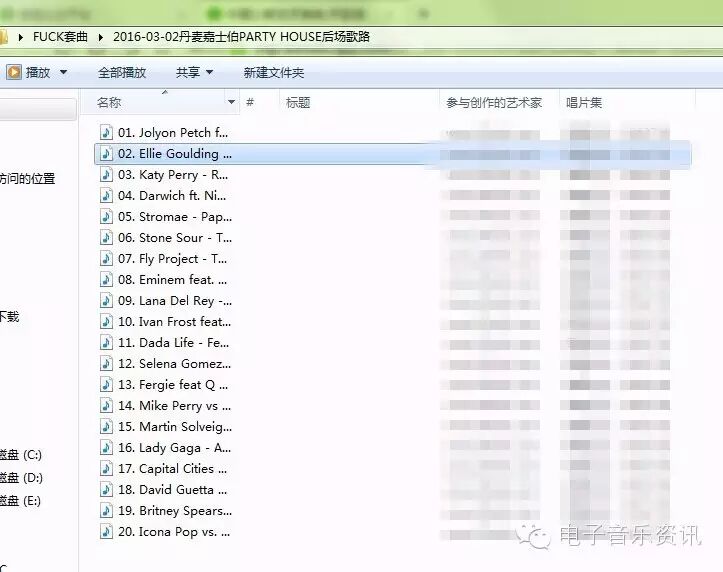
Task: Click the orange play icon in toolbar
Action: [x=14, y=72]
